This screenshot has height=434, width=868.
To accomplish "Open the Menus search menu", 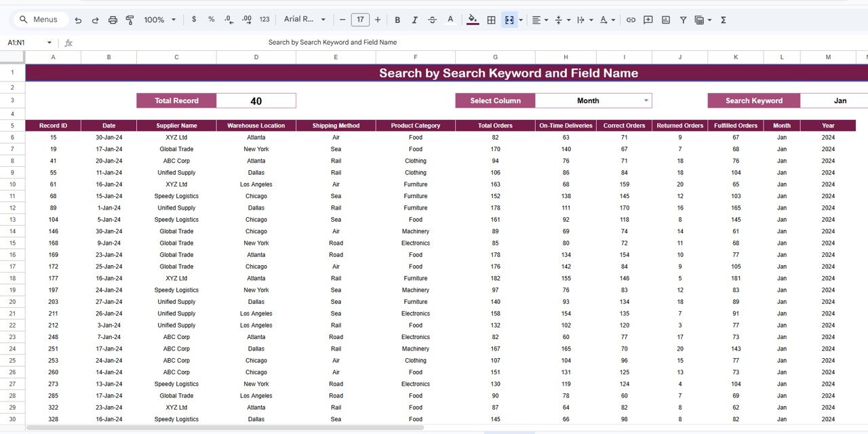I will (39, 20).
